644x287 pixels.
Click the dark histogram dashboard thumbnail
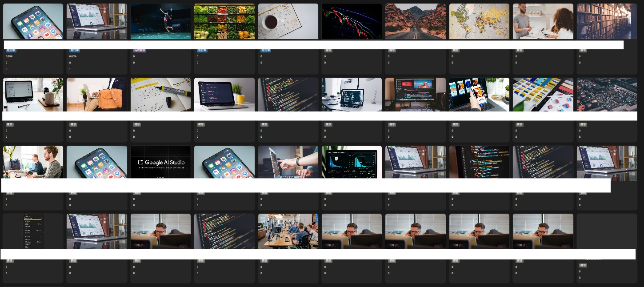pos(352,162)
